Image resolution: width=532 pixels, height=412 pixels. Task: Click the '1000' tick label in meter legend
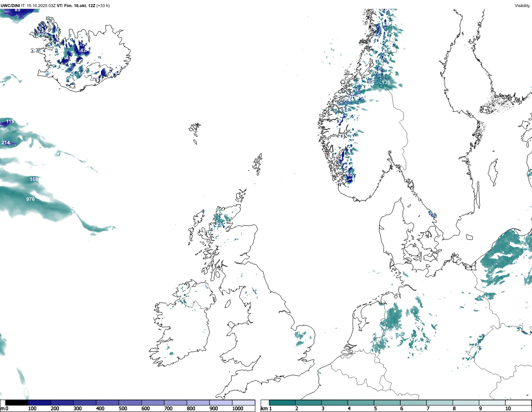[x=238, y=409]
